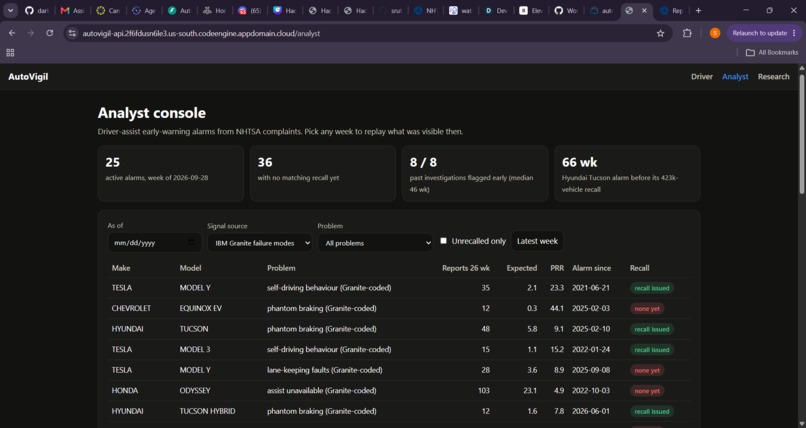Switch to the 'Dev' tab
This screenshot has width=806, height=428.
click(x=496, y=10)
